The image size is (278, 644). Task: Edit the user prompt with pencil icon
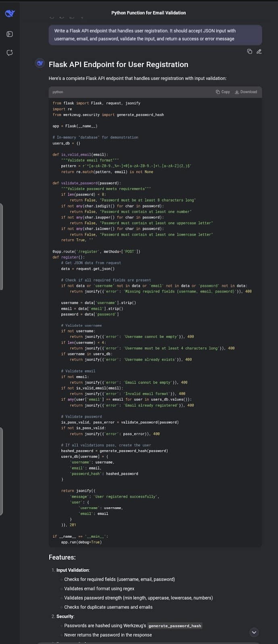(x=259, y=51)
